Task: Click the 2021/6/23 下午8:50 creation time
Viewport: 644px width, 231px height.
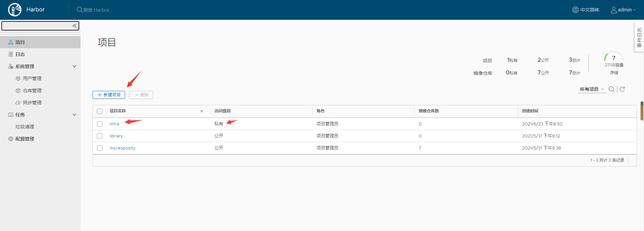Action: pyautogui.click(x=542, y=124)
